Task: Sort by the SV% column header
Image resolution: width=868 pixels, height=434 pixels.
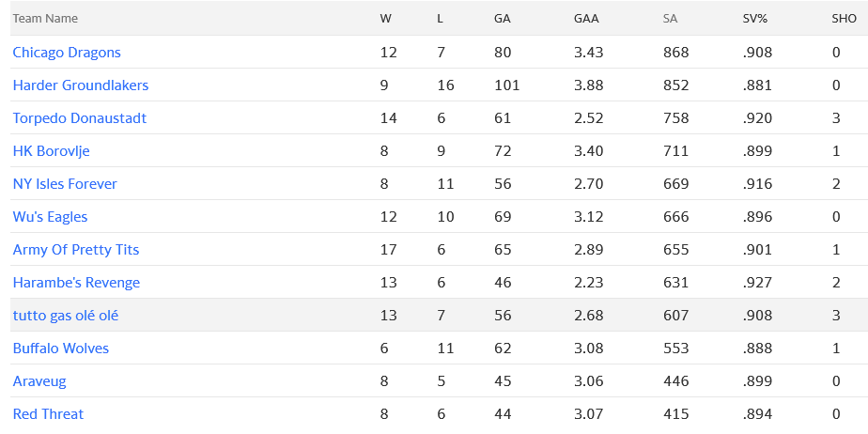Action: [755, 19]
